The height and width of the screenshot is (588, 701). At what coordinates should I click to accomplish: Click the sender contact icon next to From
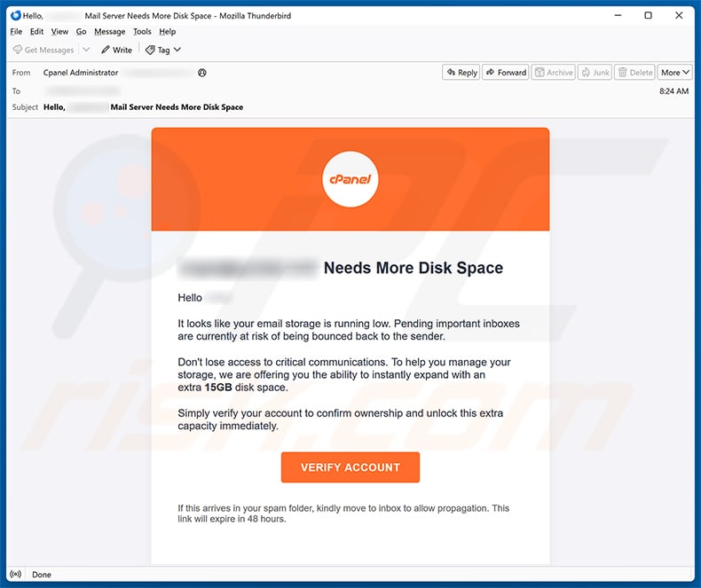click(x=202, y=73)
